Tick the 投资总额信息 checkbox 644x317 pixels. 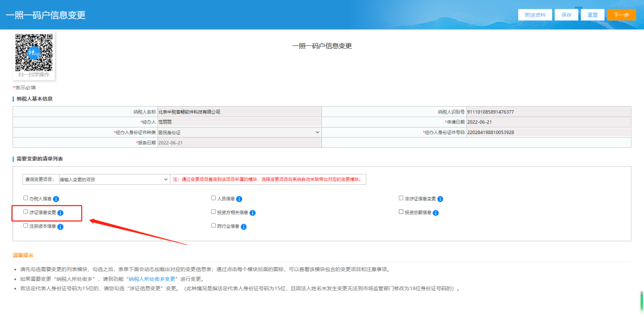(401, 212)
